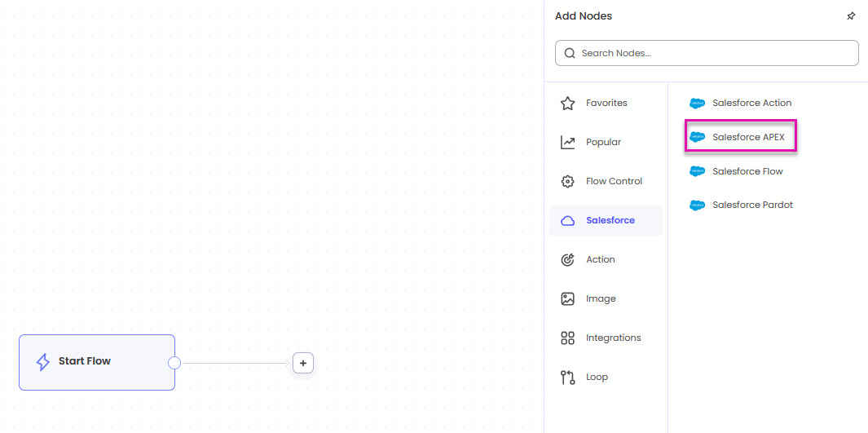Click the Image picture icon
This screenshot has width=868, height=433.
click(x=567, y=299)
